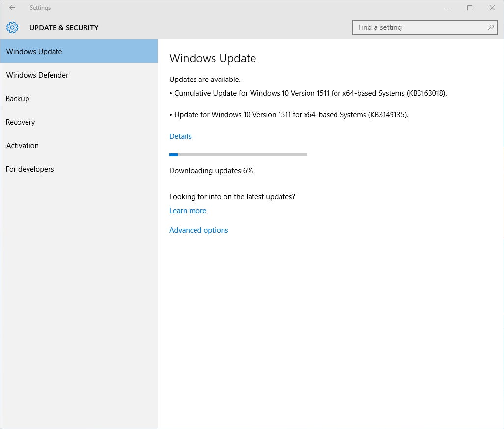Minimize the Settings window

tap(447, 8)
